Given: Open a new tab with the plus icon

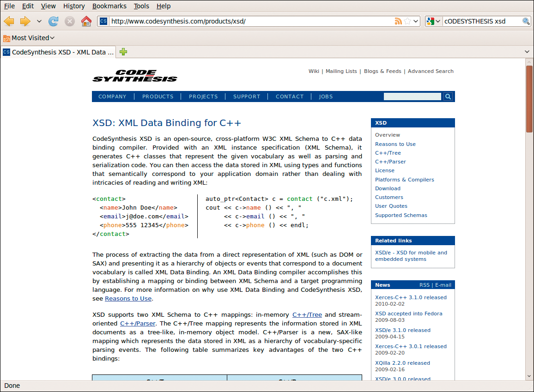Looking at the screenshot, I should 123,52.
